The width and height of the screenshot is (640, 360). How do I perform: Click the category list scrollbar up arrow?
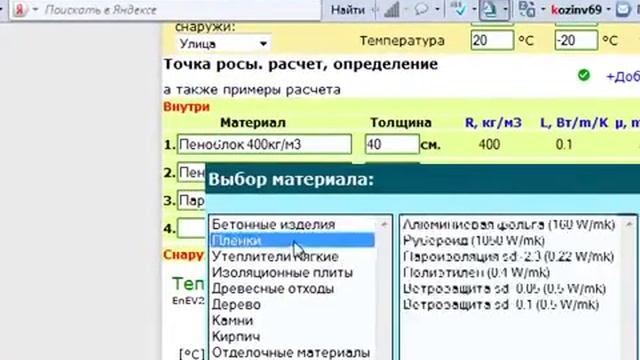point(384,224)
